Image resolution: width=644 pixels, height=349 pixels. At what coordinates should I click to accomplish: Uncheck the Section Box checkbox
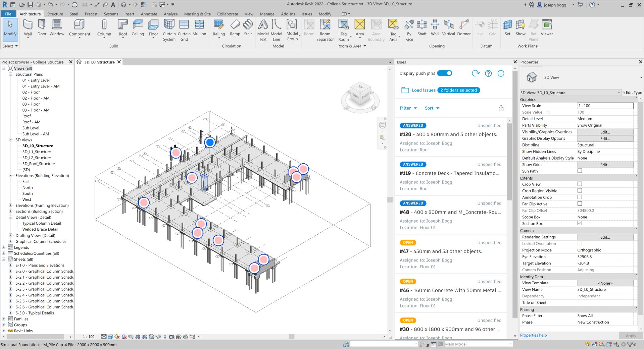580,223
